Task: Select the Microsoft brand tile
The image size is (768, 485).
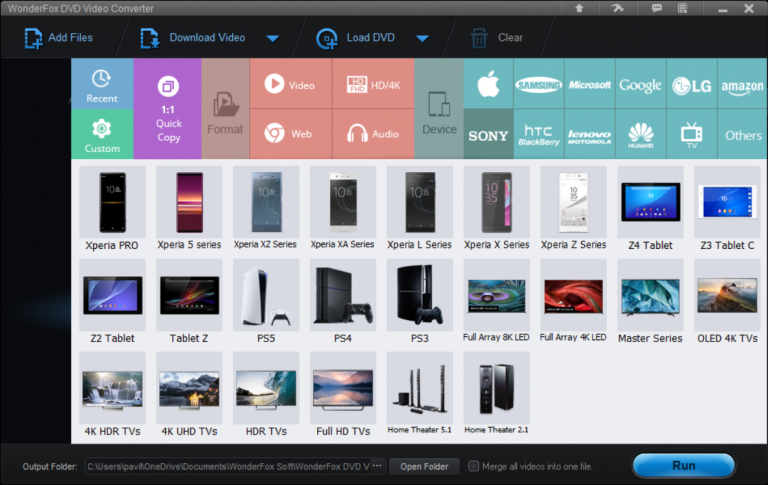Action: [590, 84]
